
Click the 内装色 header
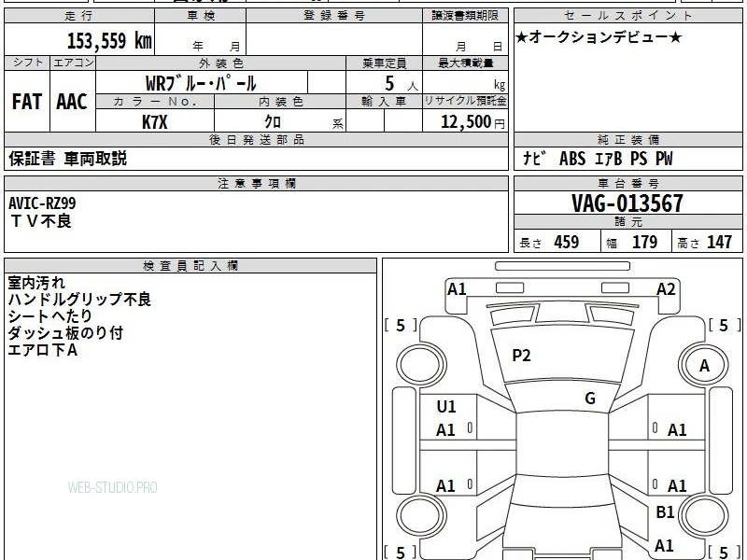pyautogui.click(x=280, y=102)
